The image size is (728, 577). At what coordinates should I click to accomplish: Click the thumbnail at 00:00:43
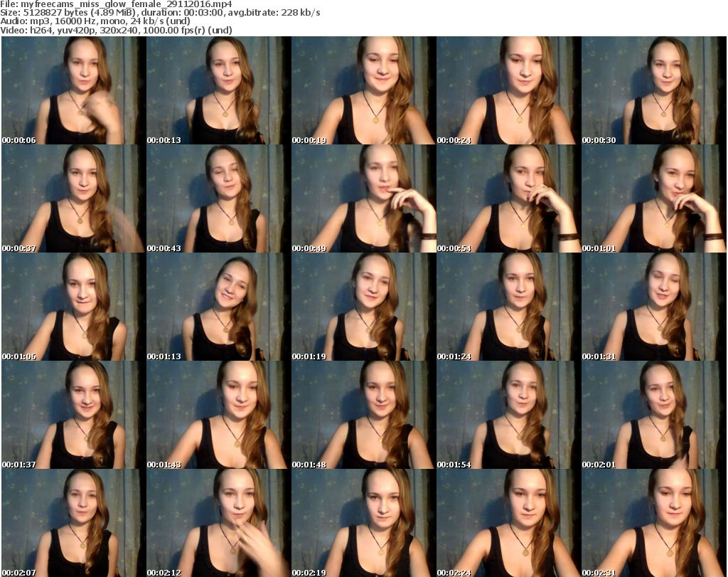219,198
